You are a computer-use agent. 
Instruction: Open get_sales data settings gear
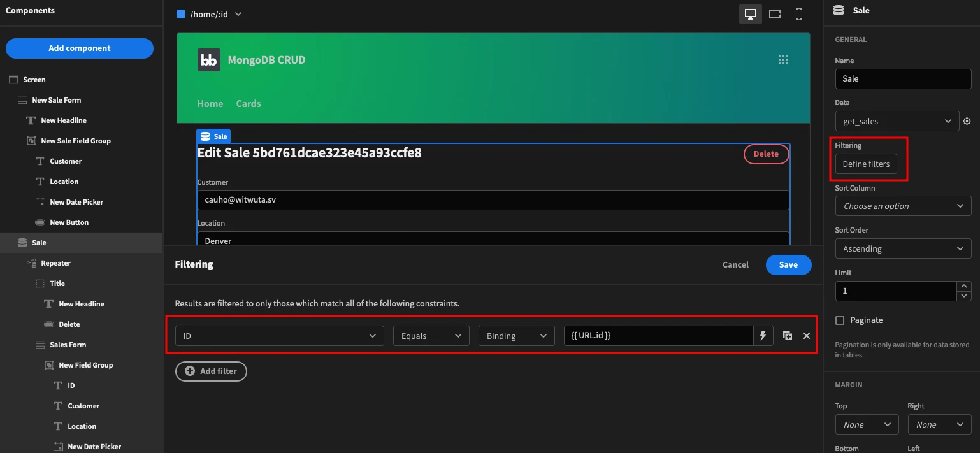(967, 121)
